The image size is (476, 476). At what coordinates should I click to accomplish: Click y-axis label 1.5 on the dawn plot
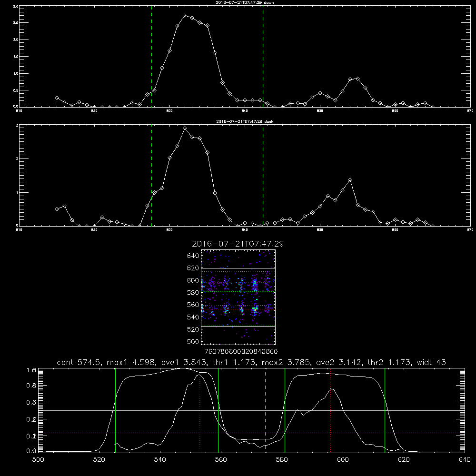point(16,57)
